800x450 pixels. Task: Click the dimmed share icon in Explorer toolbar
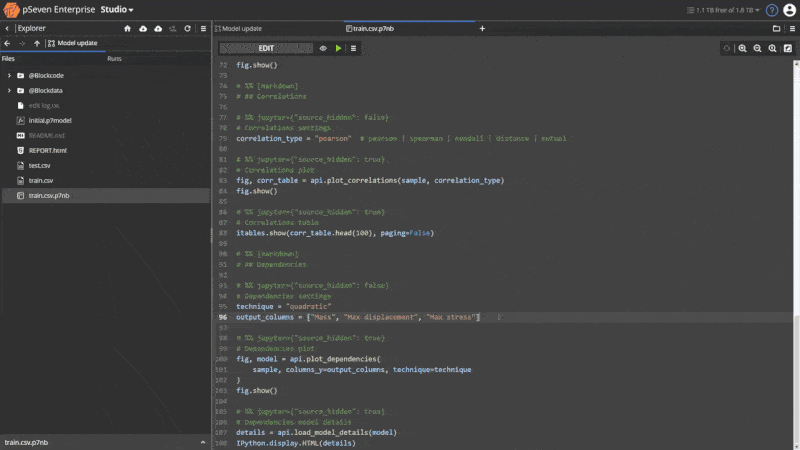(173, 29)
